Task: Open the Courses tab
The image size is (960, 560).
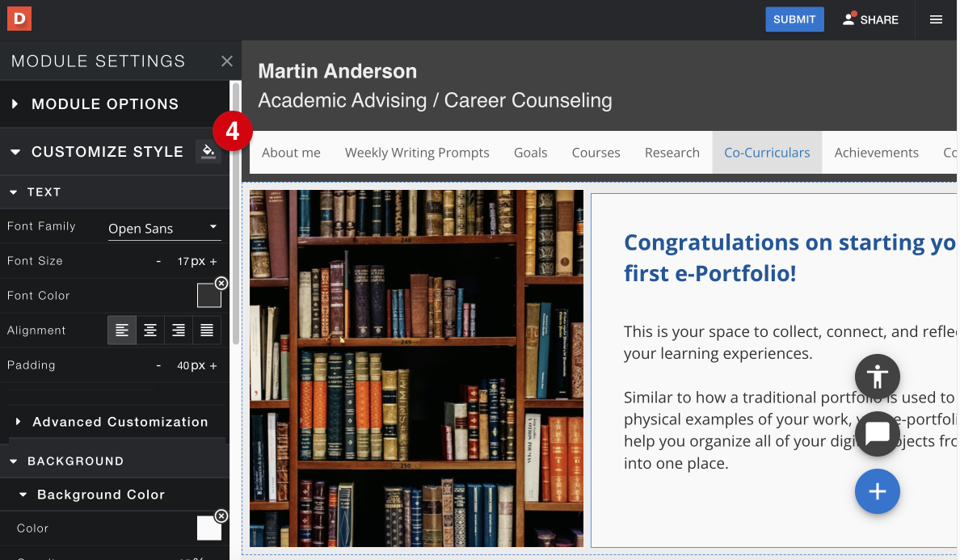Action: (596, 153)
